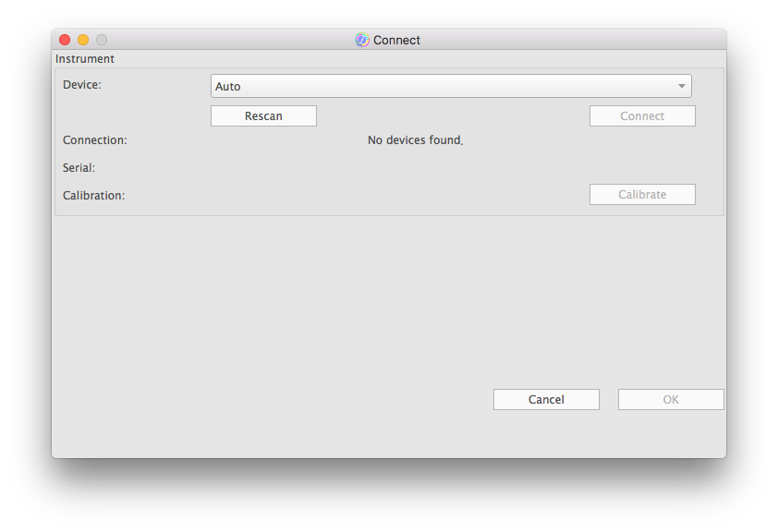778x532 pixels.
Task: Confirm with the OK button
Action: click(x=671, y=399)
